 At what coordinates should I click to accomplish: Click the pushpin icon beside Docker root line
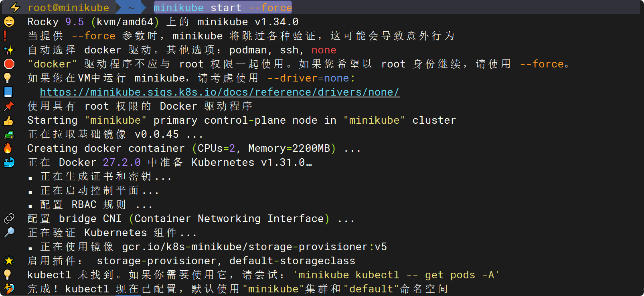pyautogui.click(x=9, y=106)
